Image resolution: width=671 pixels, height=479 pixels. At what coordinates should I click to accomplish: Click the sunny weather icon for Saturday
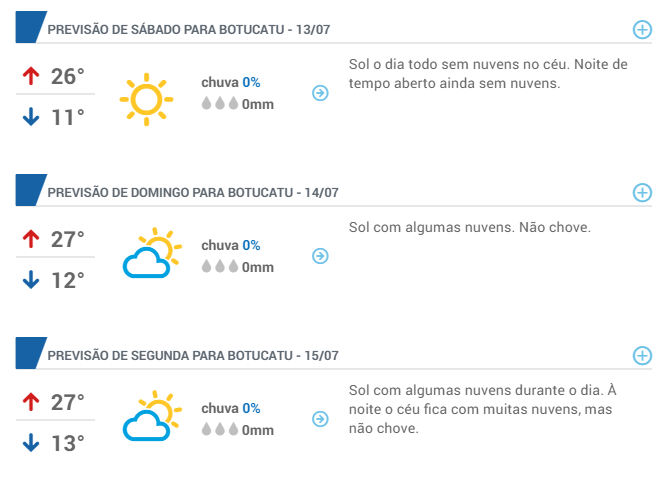click(x=146, y=99)
